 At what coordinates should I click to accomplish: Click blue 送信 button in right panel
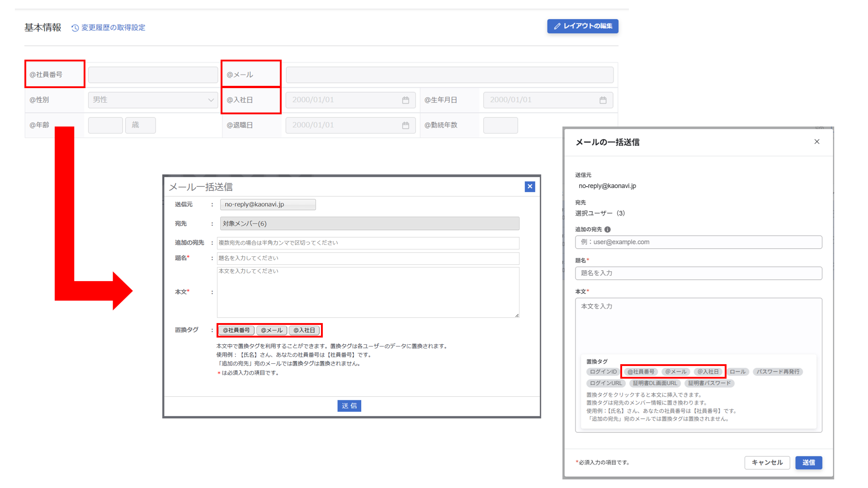click(x=808, y=463)
